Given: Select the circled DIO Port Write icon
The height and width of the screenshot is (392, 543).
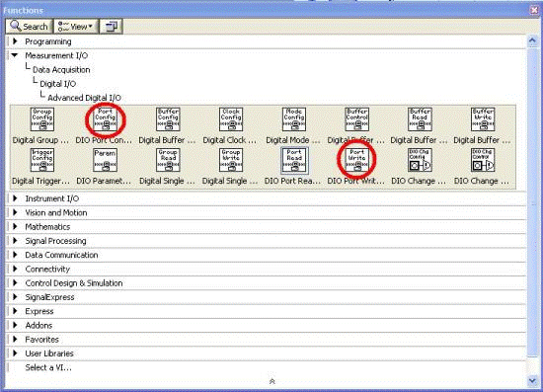Looking at the screenshot, I should 357,160.
